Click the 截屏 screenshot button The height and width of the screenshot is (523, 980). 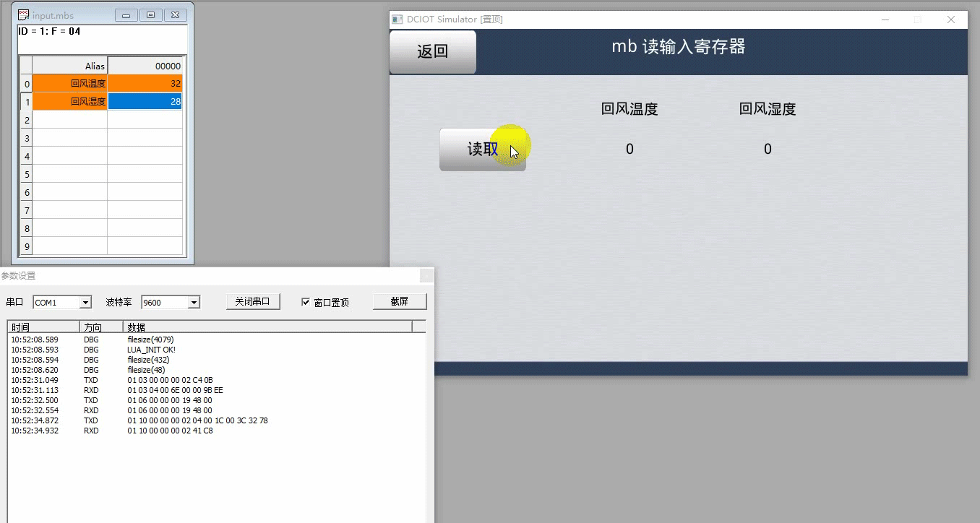tap(400, 301)
